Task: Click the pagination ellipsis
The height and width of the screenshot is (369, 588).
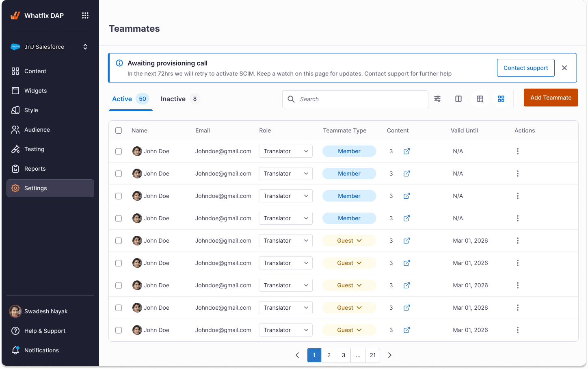Action: [x=358, y=355]
